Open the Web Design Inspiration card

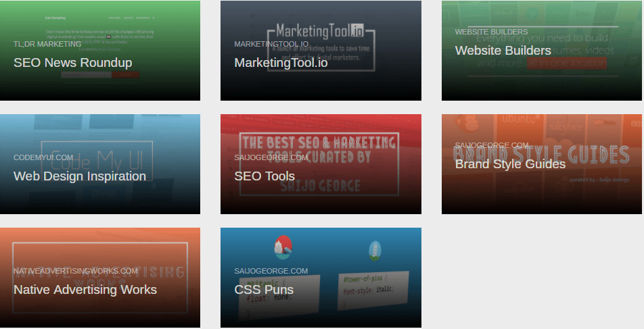pyautogui.click(x=100, y=164)
